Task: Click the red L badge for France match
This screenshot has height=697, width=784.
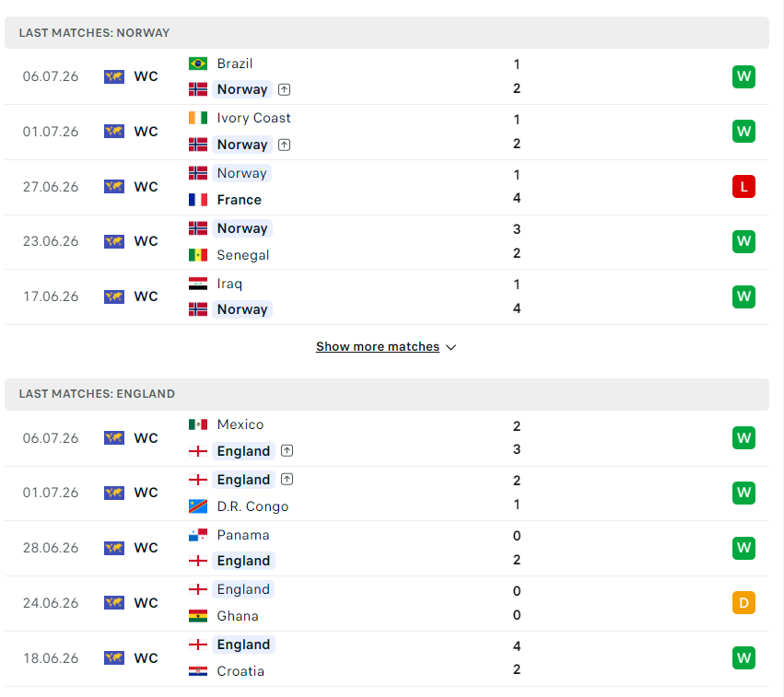Action: coord(743,186)
